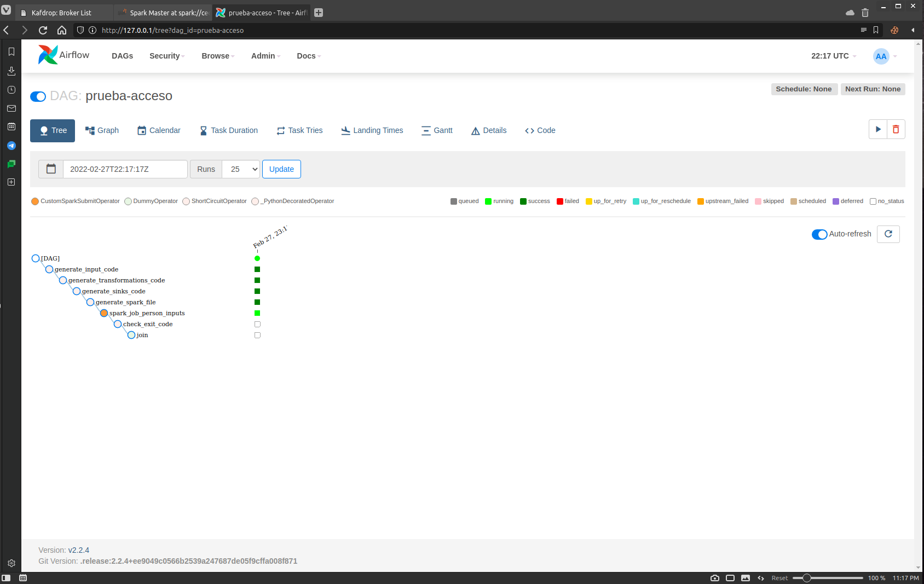Reload the current browser page
This screenshot has height=584, width=924.
click(x=43, y=30)
